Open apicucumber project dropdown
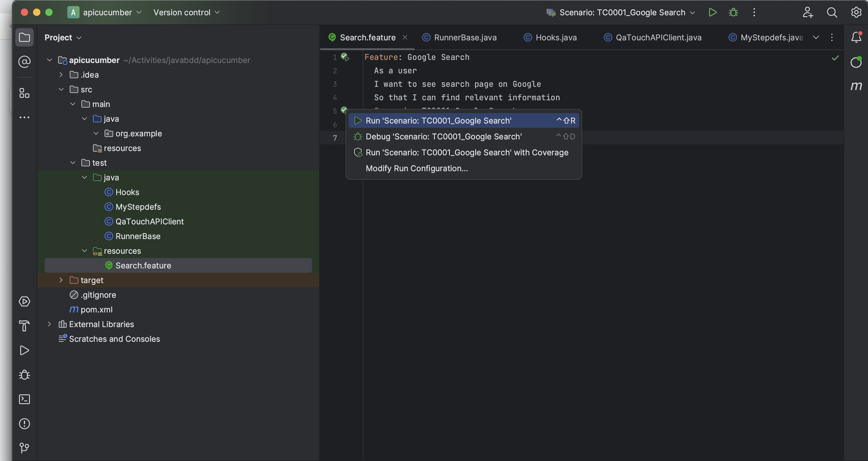Viewport: 868px width, 461px height. 105,13
